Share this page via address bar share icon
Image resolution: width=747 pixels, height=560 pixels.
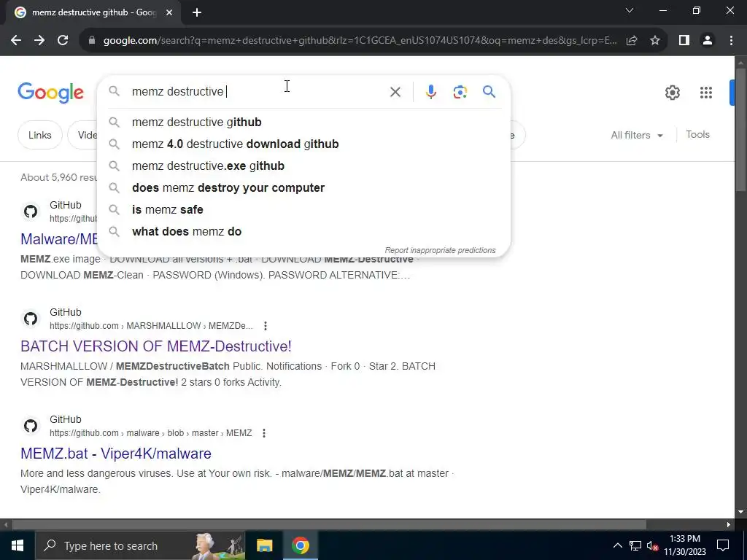632,41
